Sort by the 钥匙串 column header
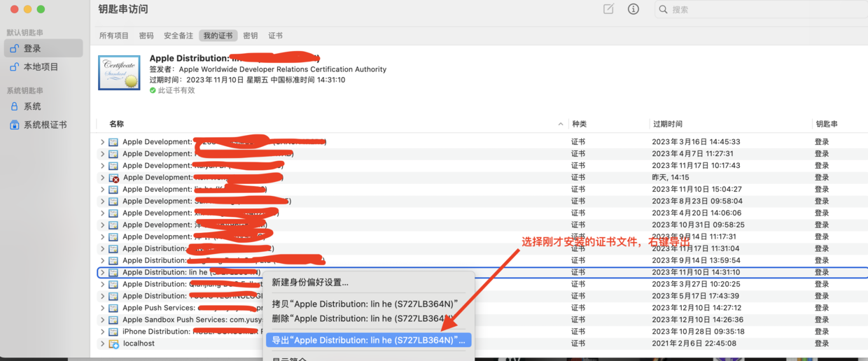 (x=826, y=124)
